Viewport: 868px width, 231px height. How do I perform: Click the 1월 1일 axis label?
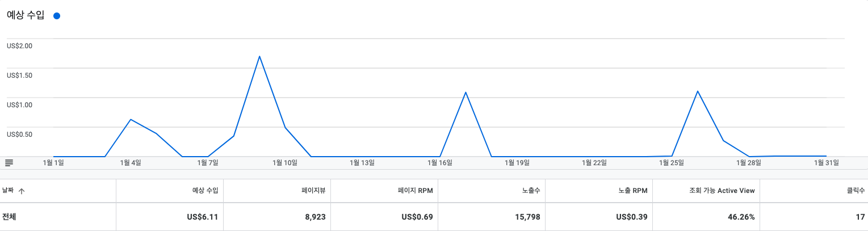[53, 163]
